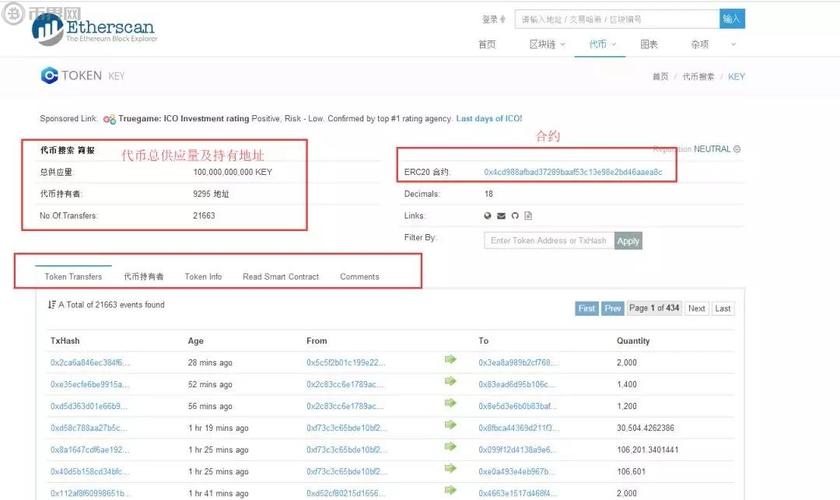Open To address 0x4663e1517d468f4...

(x=518, y=494)
